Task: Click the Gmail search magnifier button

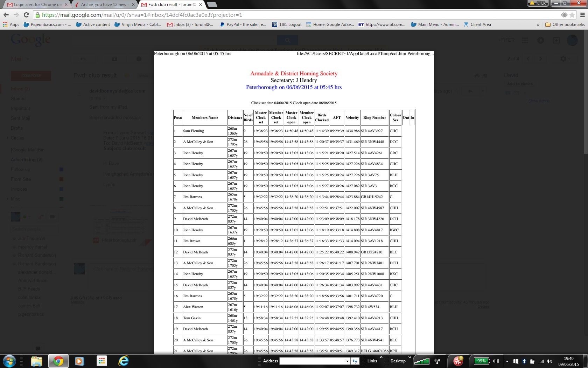Action: click(287, 40)
